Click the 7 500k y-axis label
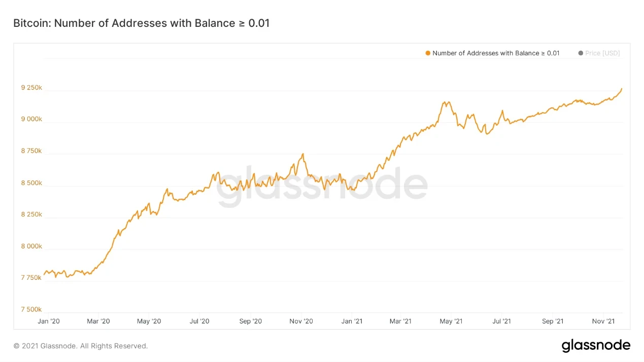Image resolution: width=644 pixels, height=362 pixels. [31, 310]
